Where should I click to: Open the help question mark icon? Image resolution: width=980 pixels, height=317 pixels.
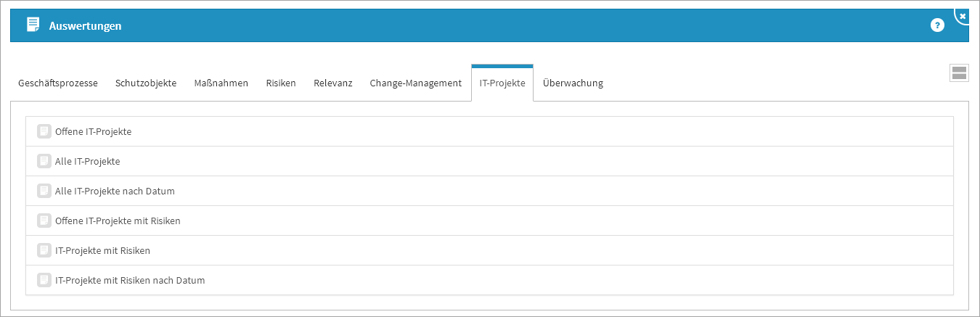click(x=937, y=25)
